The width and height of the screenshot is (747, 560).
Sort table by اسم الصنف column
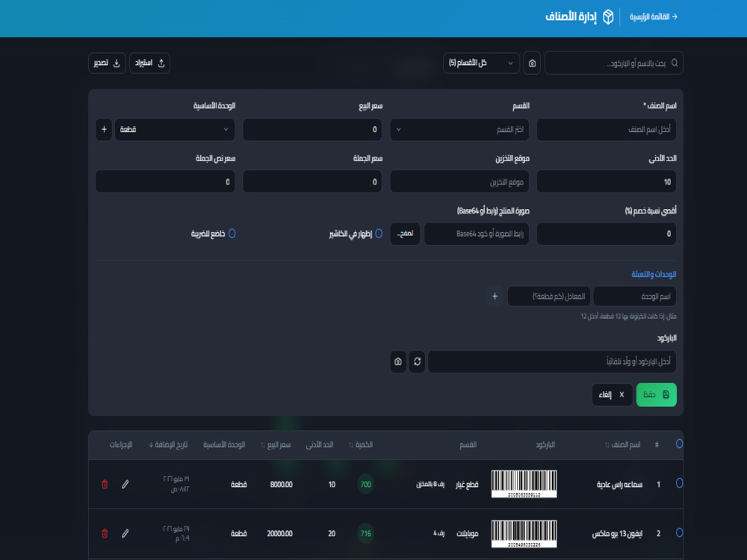click(622, 445)
